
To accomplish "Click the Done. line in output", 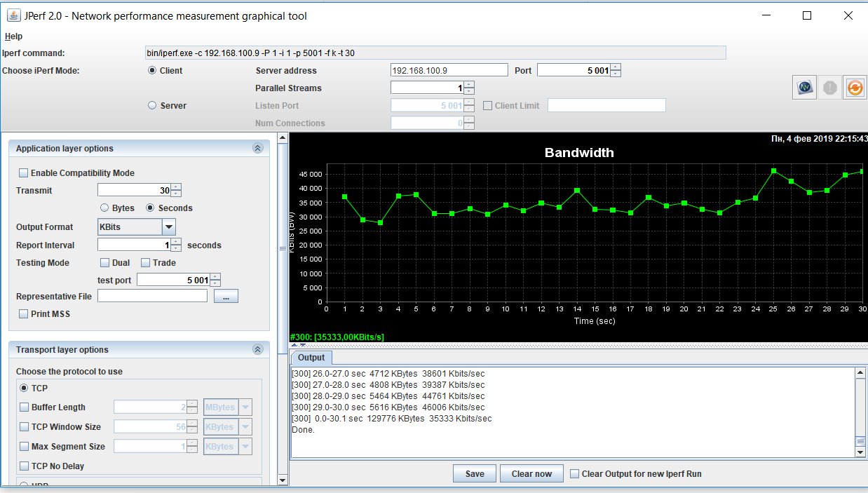I will [303, 430].
